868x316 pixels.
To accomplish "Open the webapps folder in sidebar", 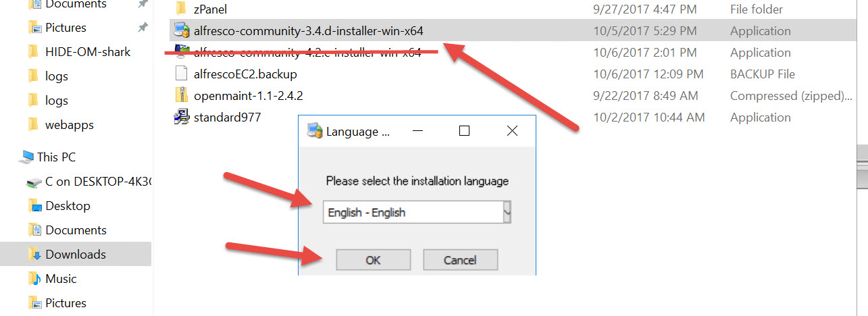I will pos(69,125).
